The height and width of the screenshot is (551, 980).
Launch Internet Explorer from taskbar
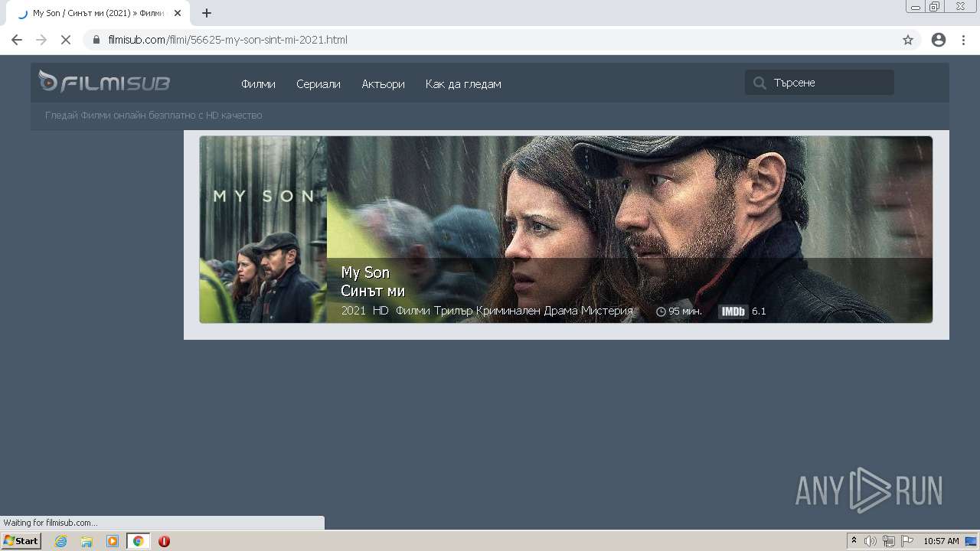point(60,541)
